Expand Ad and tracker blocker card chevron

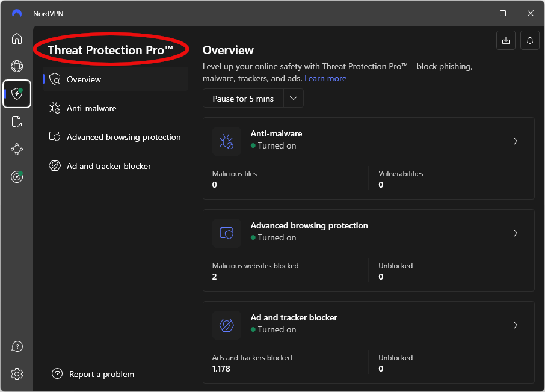point(516,326)
